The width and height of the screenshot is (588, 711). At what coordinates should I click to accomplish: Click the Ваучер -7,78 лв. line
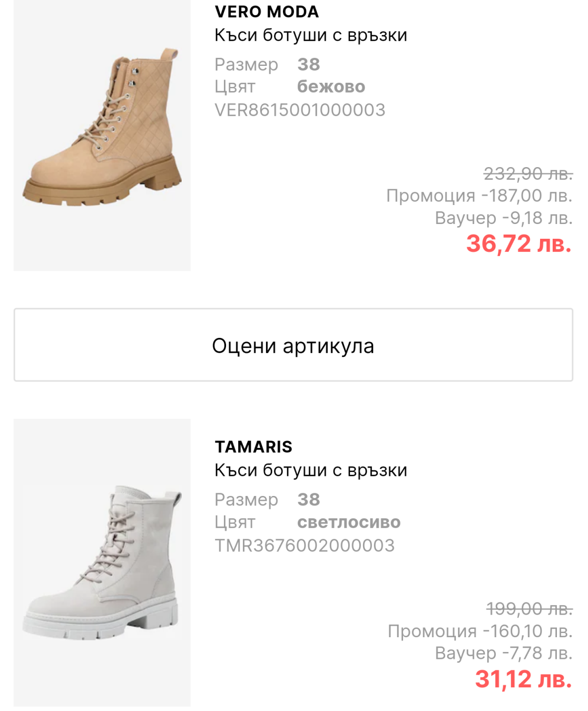[x=503, y=653]
